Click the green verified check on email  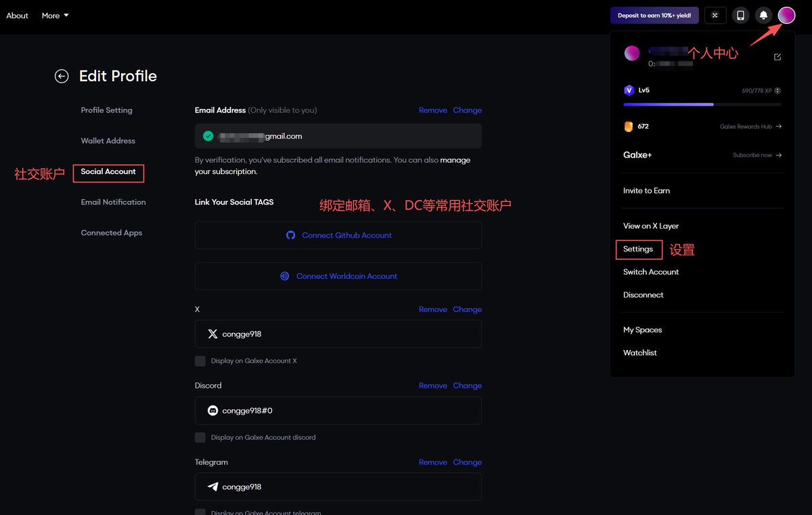[208, 136]
